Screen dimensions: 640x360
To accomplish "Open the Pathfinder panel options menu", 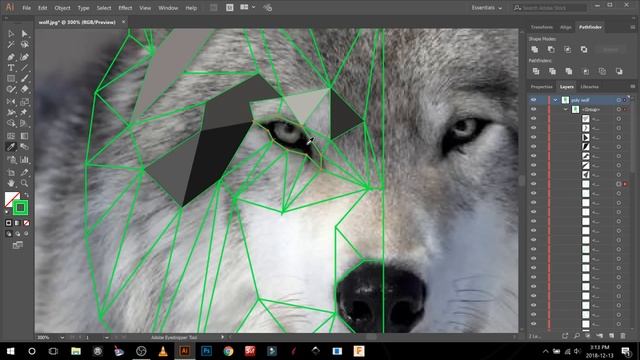I will 633,27.
